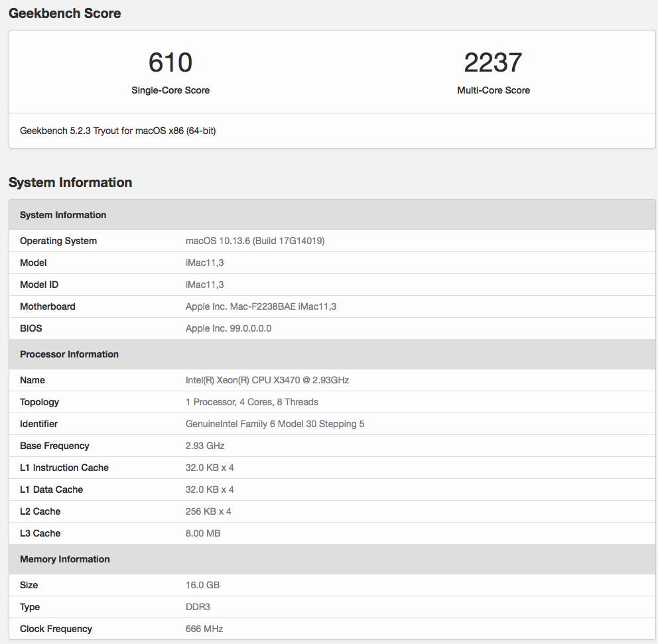Viewport: 658px width, 644px height.
Task: Click the Geekbench 5.2.3 Tryout version text
Action: [118, 131]
